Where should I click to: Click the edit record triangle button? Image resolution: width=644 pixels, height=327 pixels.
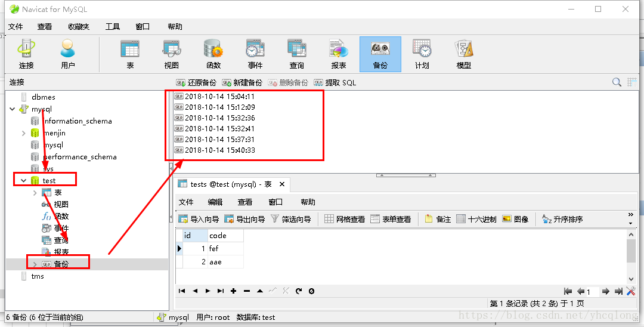[x=260, y=291]
